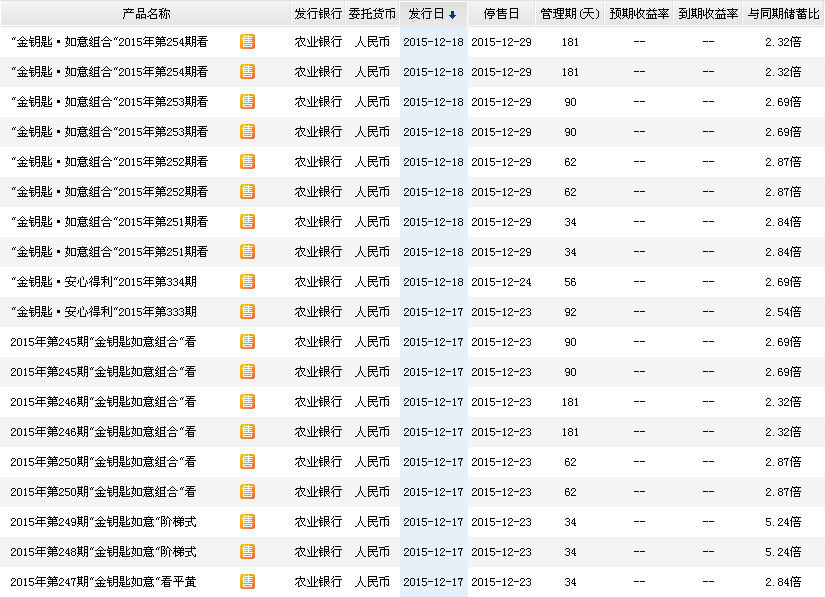This screenshot has height=597, width=825.
Task: Select management period 34 in 第247期 row
Action: (x=570, y=582)
